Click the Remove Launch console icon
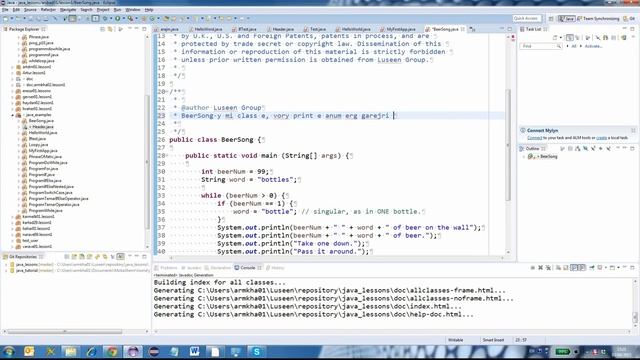 point(540,268)
